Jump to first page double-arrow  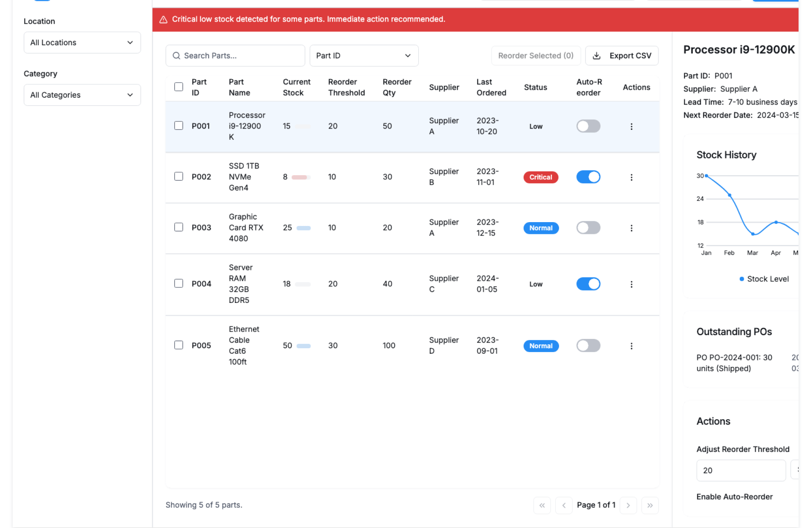[542, 505]
